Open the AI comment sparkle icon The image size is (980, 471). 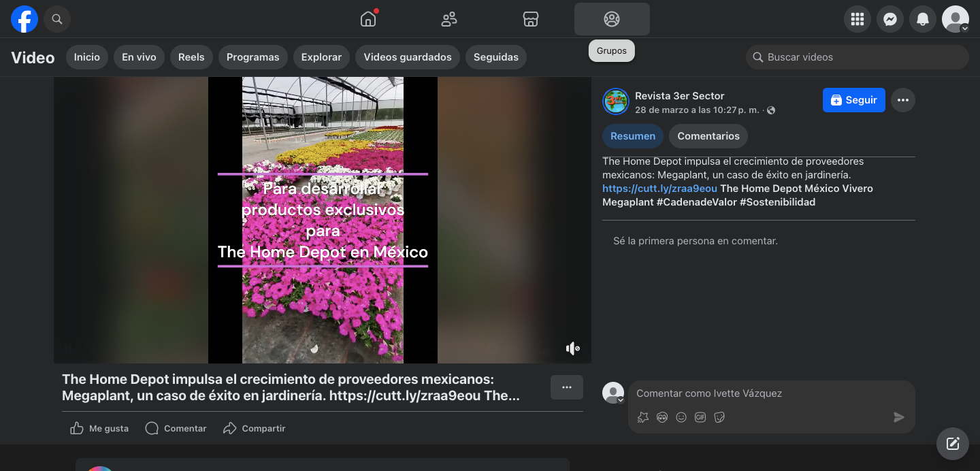tap(643, 417)
